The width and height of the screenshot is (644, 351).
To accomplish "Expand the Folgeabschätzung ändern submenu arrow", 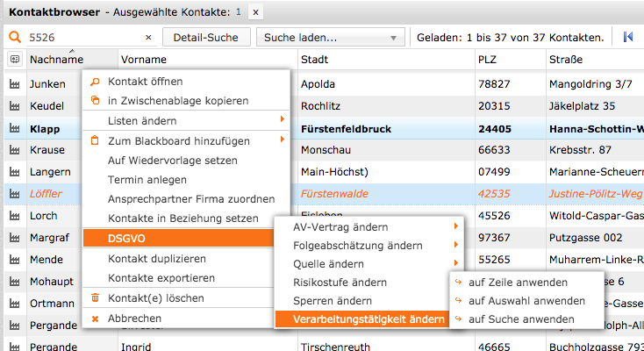I will [456, 245].
